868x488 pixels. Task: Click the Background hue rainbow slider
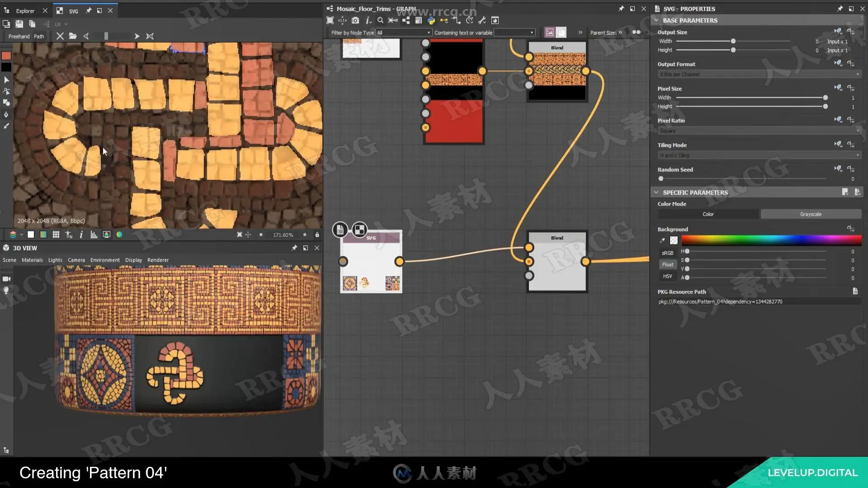click(771, 240)
